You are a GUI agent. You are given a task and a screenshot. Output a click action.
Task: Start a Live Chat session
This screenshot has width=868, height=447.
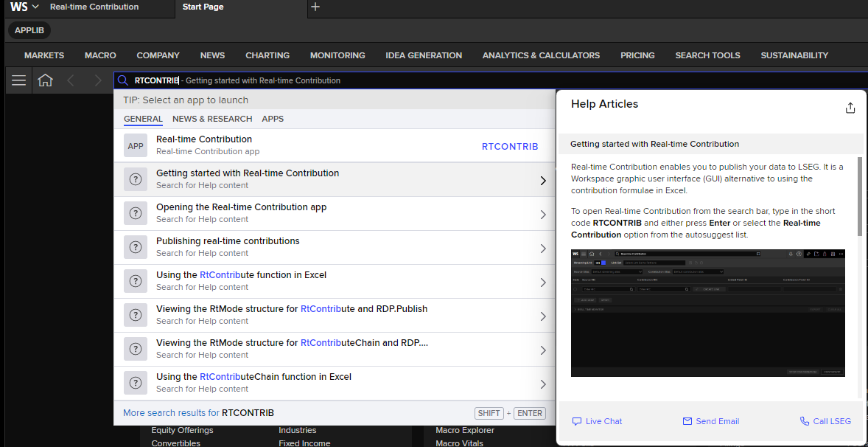[597, 421]
